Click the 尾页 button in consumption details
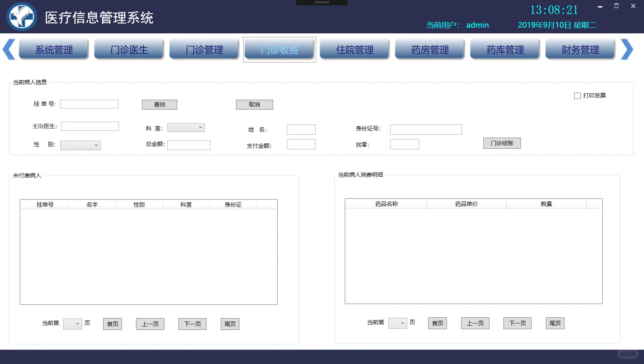Image resolution: width=644 pixels, height=364 pixels. (x=555, y=323)
